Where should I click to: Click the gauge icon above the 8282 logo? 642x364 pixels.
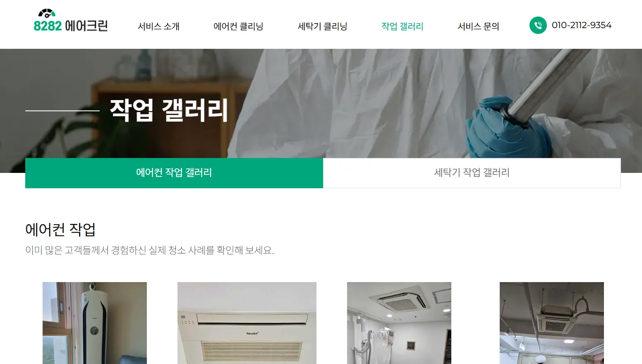(x=46, y=13)
